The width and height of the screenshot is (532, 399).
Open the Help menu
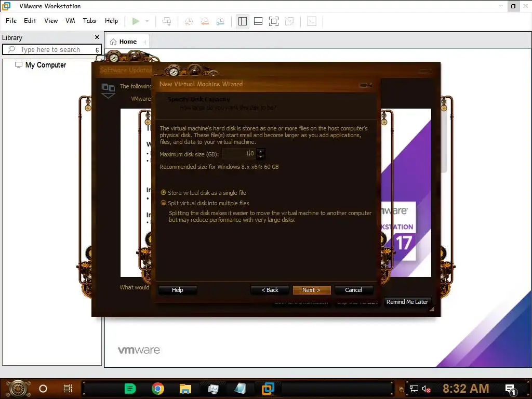coord(111,21)
